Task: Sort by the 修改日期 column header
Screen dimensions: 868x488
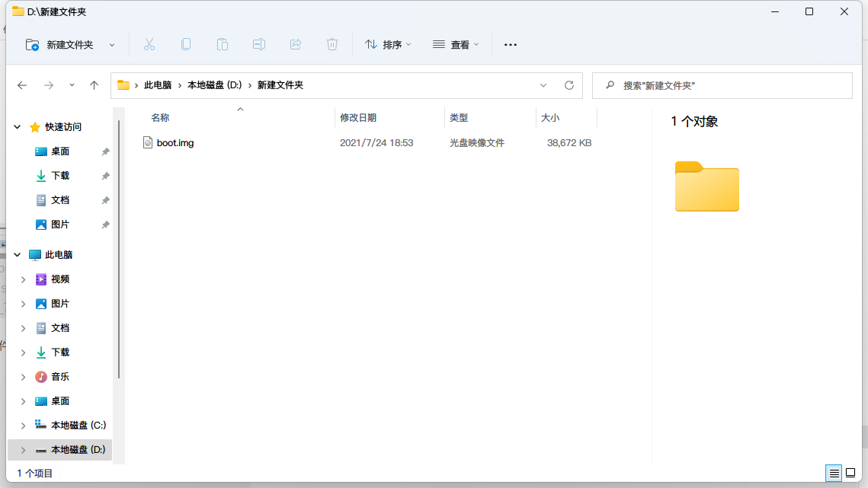Action: pos(358,118)
